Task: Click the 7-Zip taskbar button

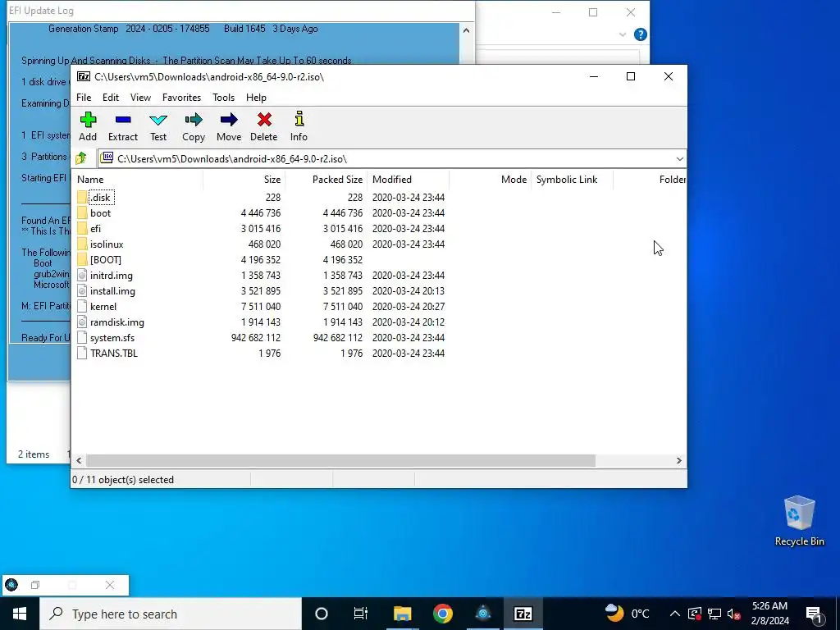Action: point(523,614)
